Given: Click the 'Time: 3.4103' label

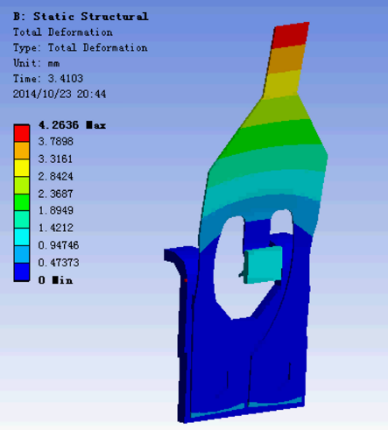Looking at the screenshot, I should (48, 79).
